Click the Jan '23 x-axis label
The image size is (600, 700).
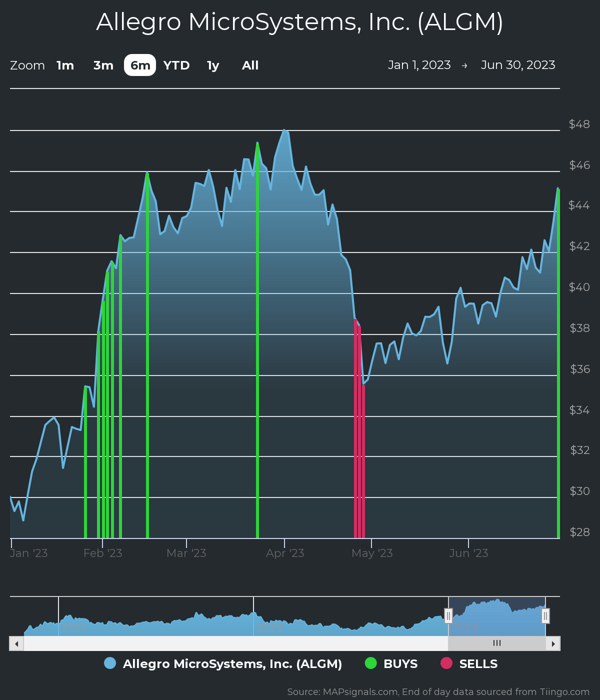coord(29,553)
